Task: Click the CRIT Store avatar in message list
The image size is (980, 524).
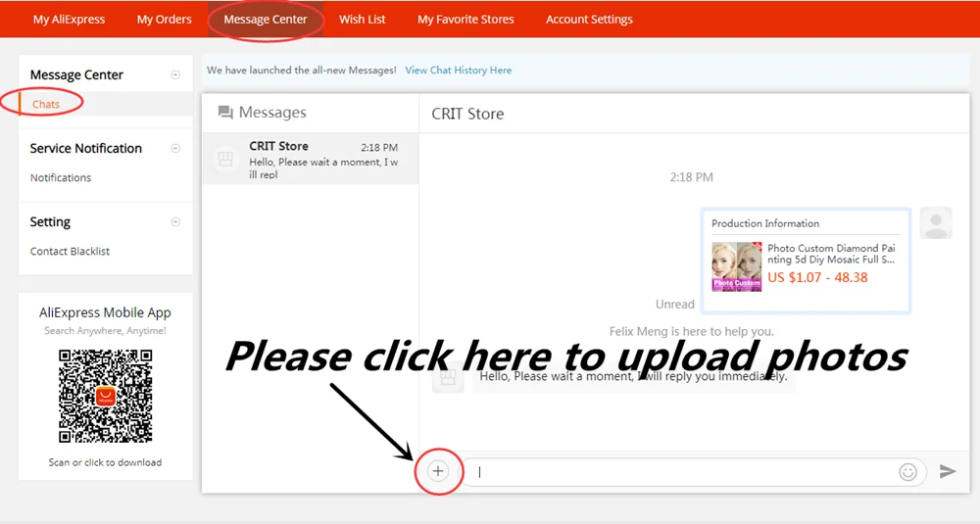Action: (225, 159)
